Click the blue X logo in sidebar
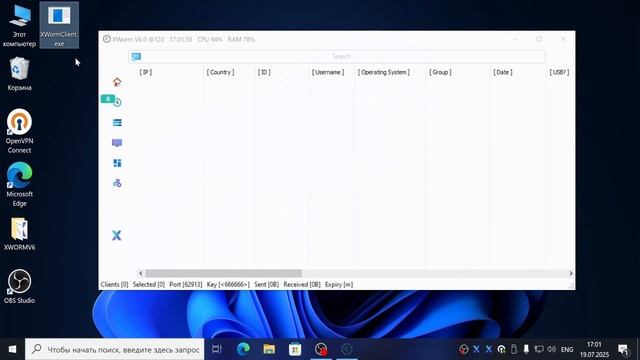Viewport: 640px width, 360px height. coord(117,235)
